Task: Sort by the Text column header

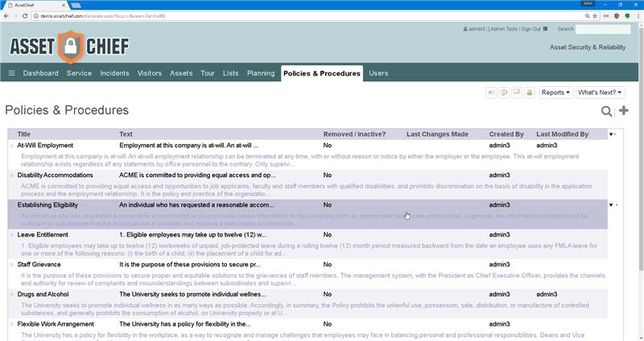Action: 126,134
